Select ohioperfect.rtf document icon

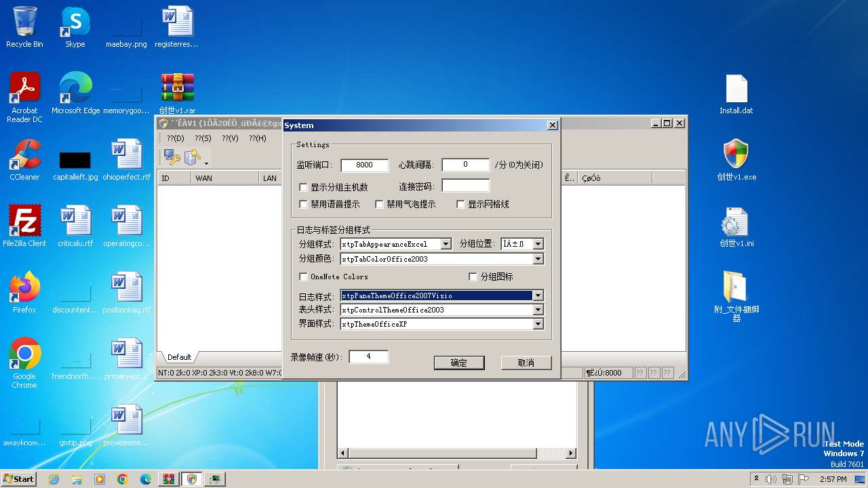click(x=127, y=160)
